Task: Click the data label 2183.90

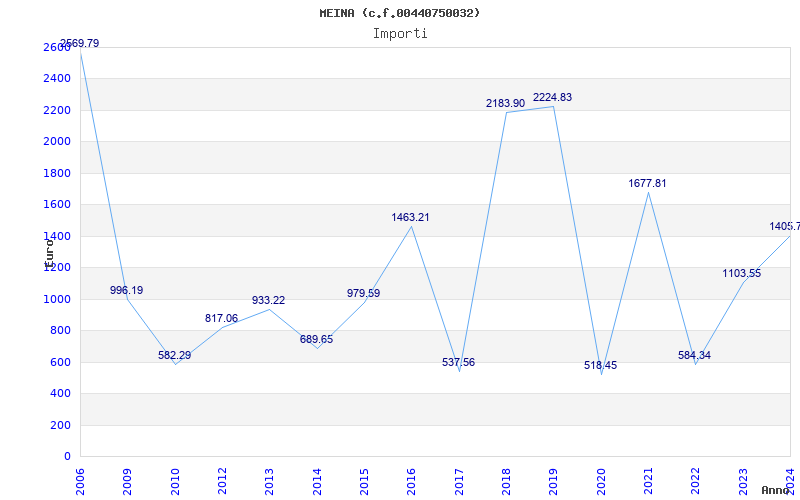Action: 505,104
